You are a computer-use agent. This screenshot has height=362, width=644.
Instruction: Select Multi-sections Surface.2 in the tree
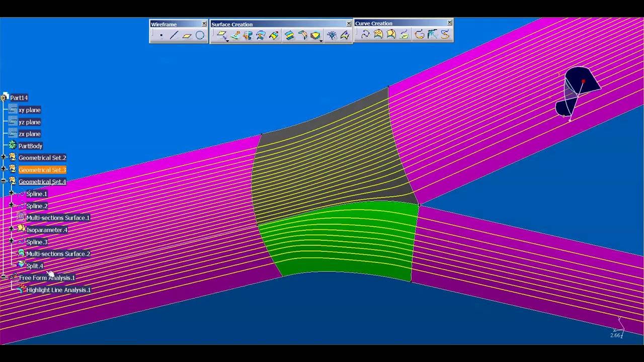(x=58, y=254)
